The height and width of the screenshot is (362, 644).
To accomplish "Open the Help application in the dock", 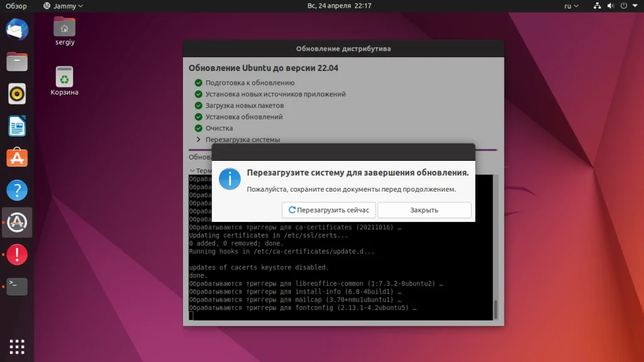I will (16, 190).
